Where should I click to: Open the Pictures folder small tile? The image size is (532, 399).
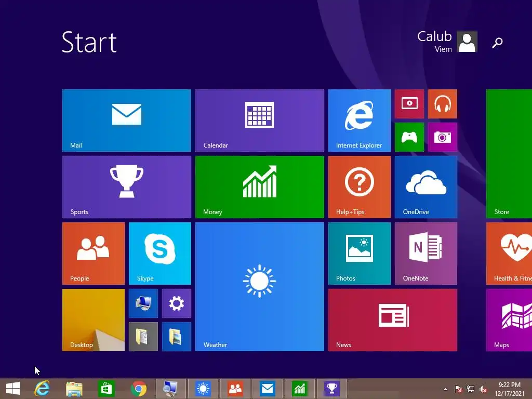(x=177, y=337)
